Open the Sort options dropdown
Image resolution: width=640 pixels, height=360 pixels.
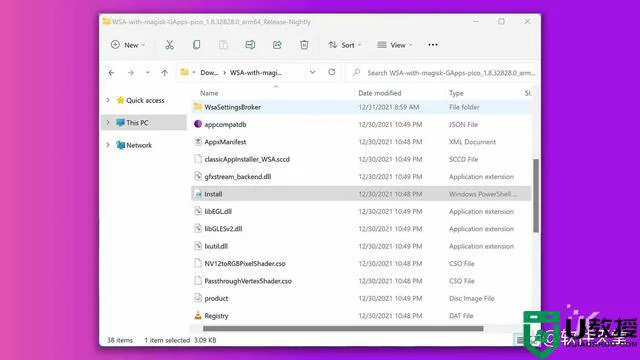click(x=345, y=45)
